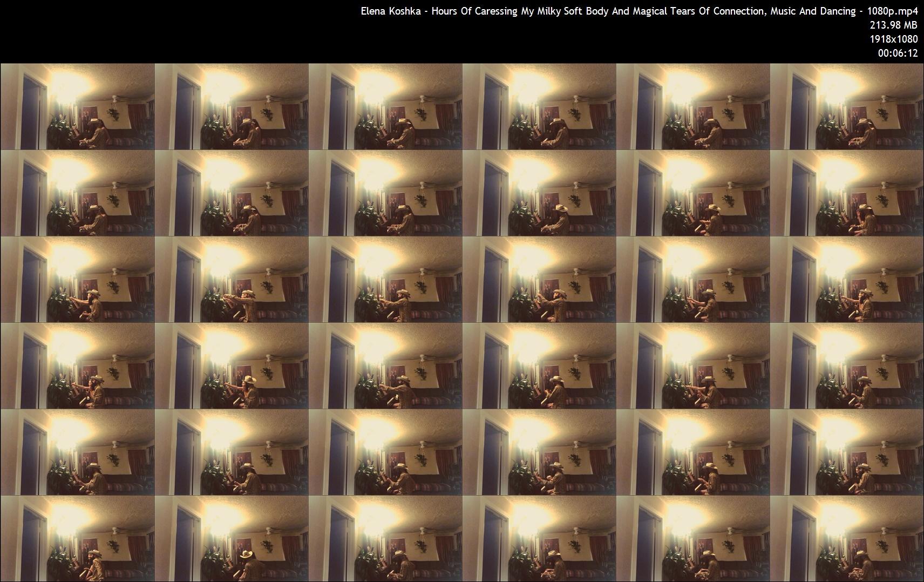Select the first thumbnail in the third row

tap(77, 279)
